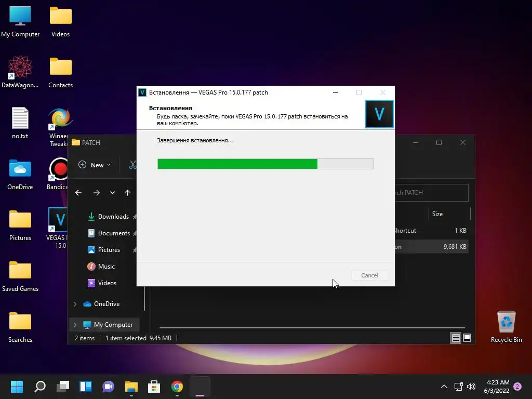Open Microsoft Store from taskbar

[x=154, y=387]
